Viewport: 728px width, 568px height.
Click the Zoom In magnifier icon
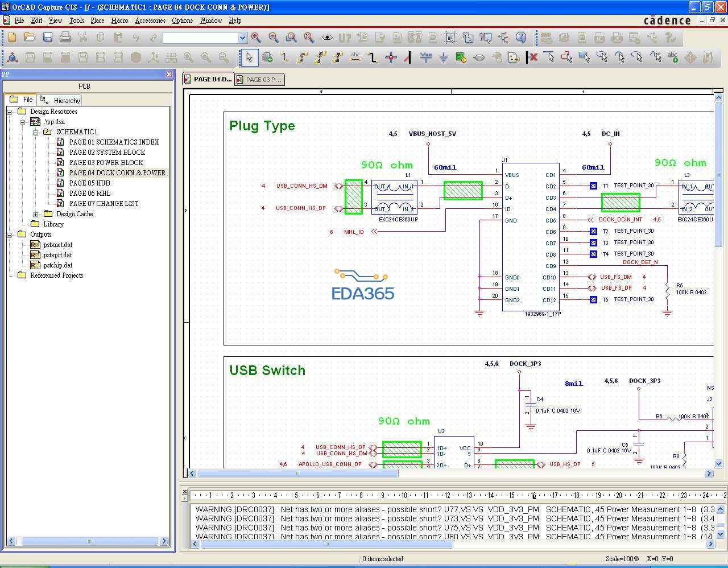pos(256,38)
